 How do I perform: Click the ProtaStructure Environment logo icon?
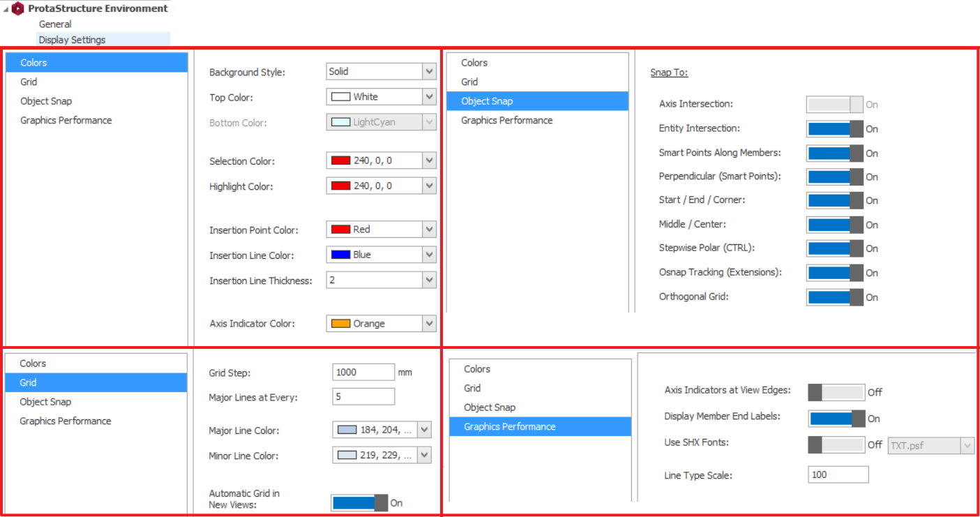(x=17, y=9)
